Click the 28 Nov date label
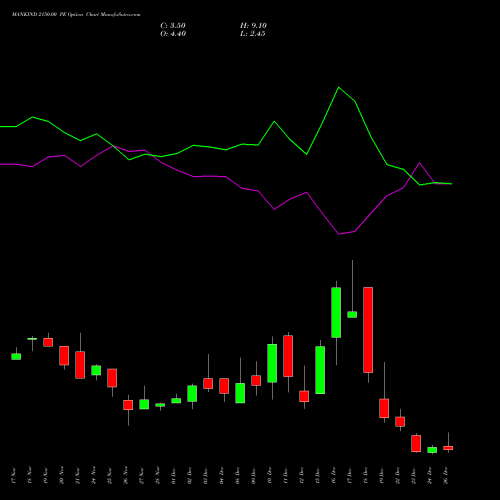Viewport: 500px width, 500px height. coord(158,476)
